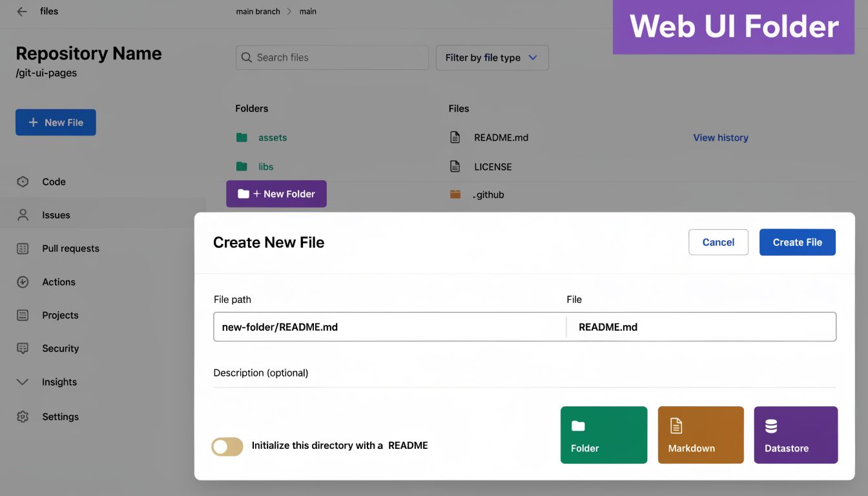Click the Create File button
Image resolution: width=868 pixels, height=496 pixels.
click(x=797, y=242)
